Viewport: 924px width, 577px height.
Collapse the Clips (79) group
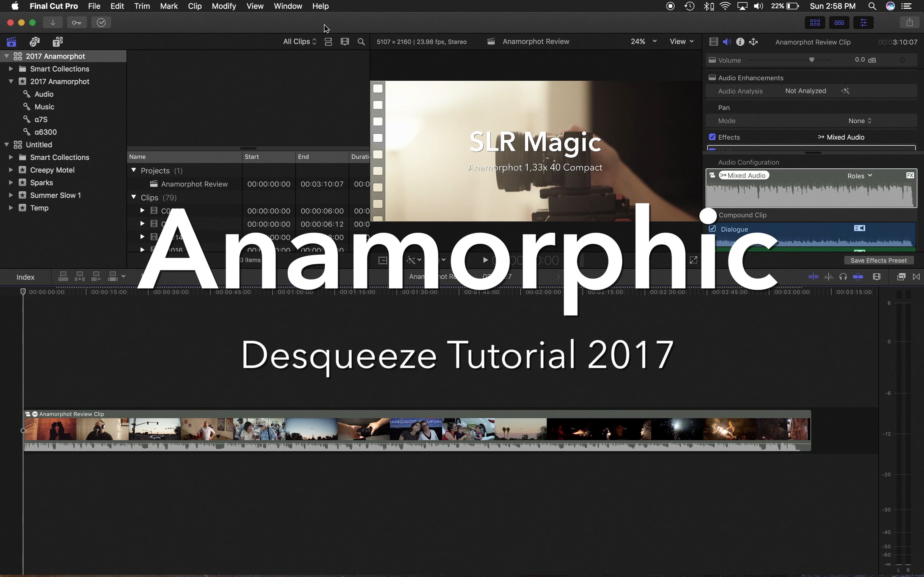pyautogui.click(x=134, y=197)
